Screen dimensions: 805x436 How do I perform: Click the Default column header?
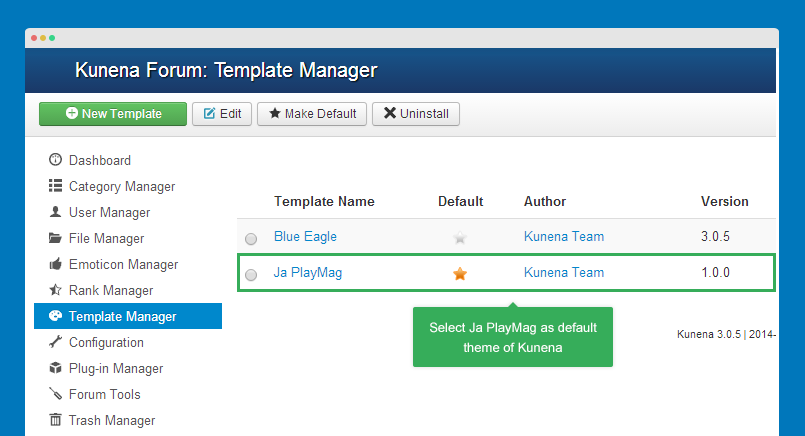[461, 201]
